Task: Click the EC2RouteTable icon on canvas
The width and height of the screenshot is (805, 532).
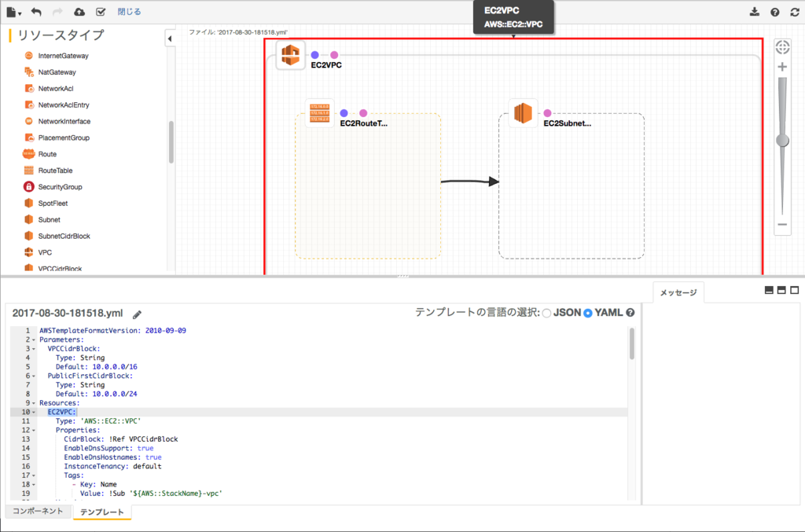Action: pyautogui.click(x=319, y=113)
